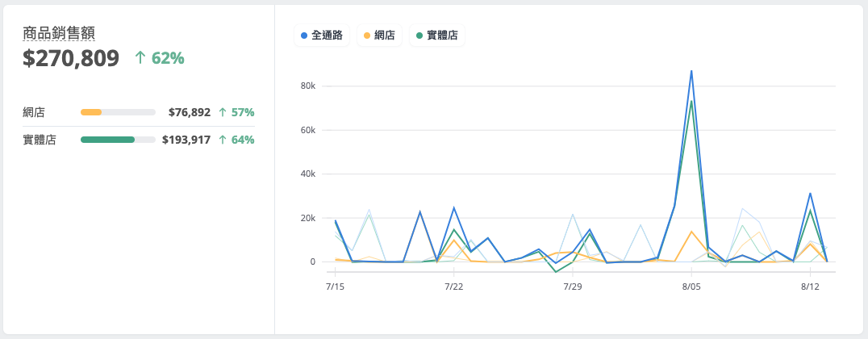Click the 64% increase indicator

[x=236, y=140]
